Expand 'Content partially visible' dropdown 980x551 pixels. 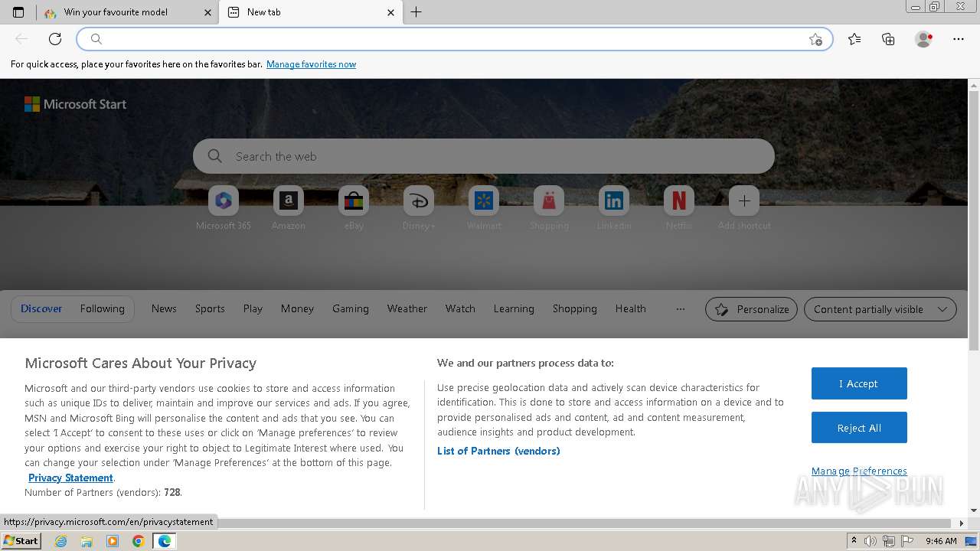click(x=880, y=309)
